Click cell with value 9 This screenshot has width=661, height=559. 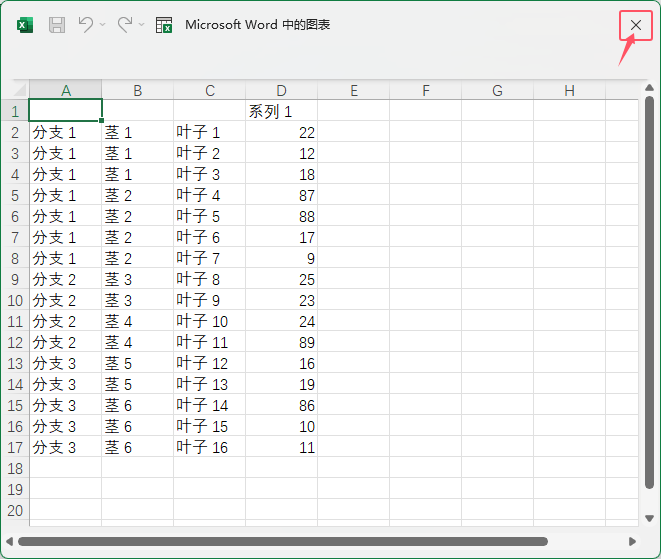[281, 258]
